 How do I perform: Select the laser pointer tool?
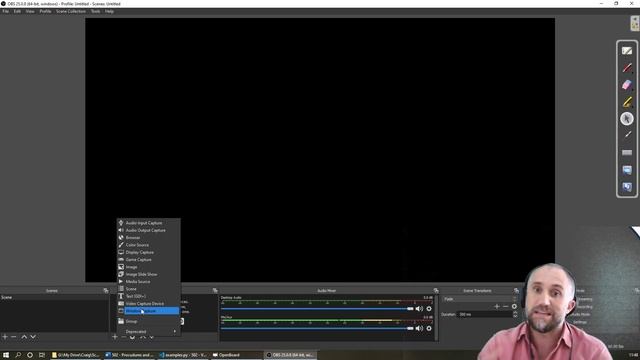click(627, 135)
